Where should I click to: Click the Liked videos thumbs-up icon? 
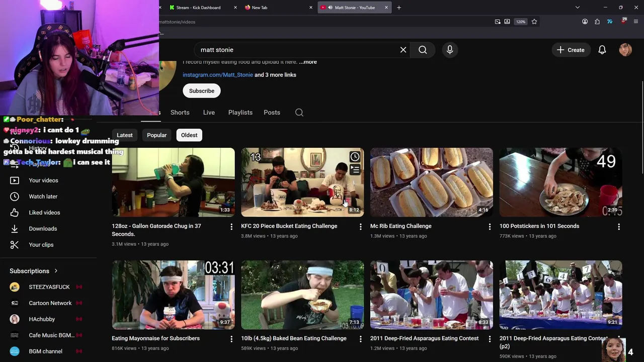[15, 213]
